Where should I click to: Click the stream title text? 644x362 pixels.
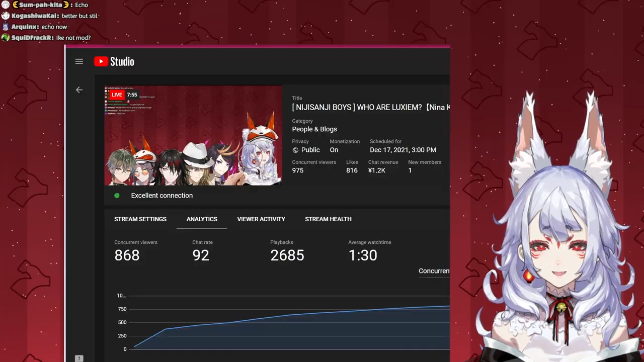pyautogui.click(x=371, y=107)
